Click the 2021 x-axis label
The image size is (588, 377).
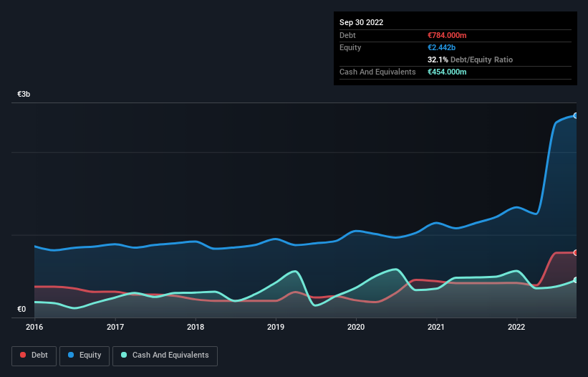click(436, 327)
